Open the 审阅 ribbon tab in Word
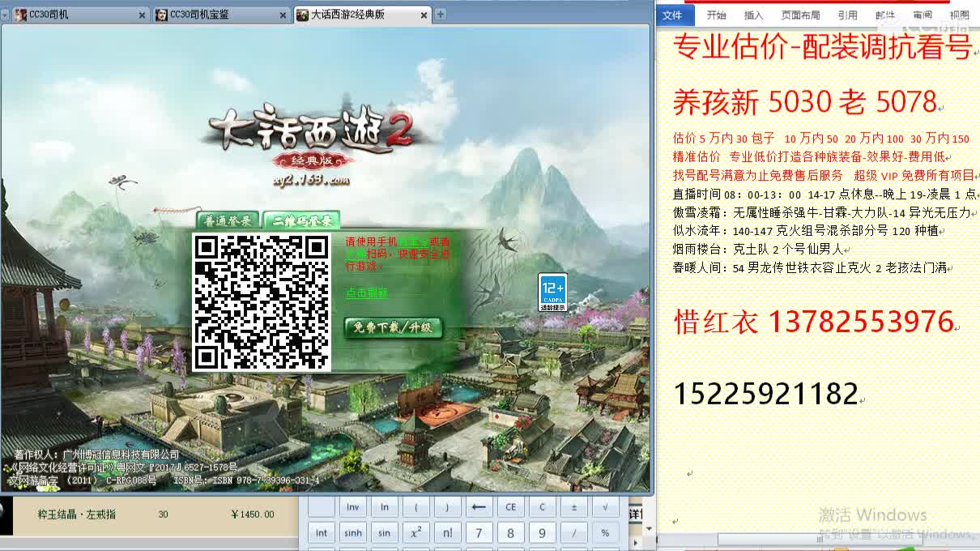Screen dimensions: 980x551 [922, 15]
